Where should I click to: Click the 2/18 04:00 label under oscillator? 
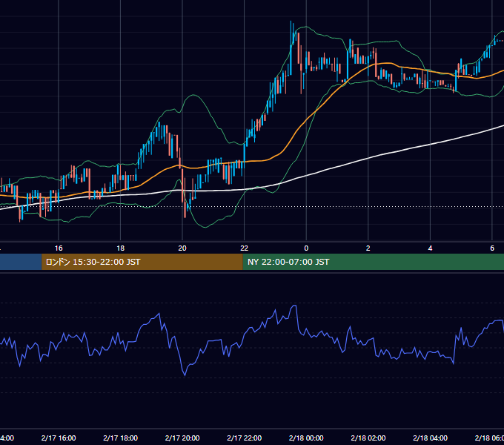(x=430, y=438)
